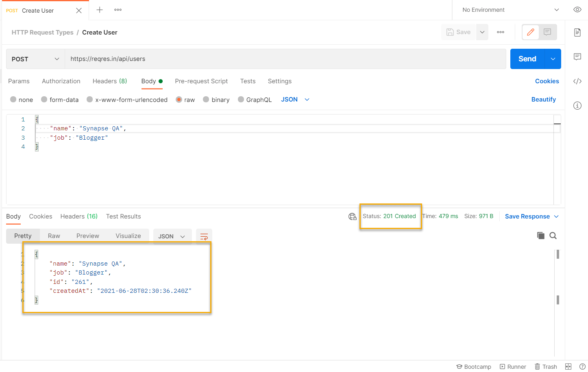Open response JSON format dropdown
Image resolution: width=588 pixels, height=372 pixels.
pos(172,236)
